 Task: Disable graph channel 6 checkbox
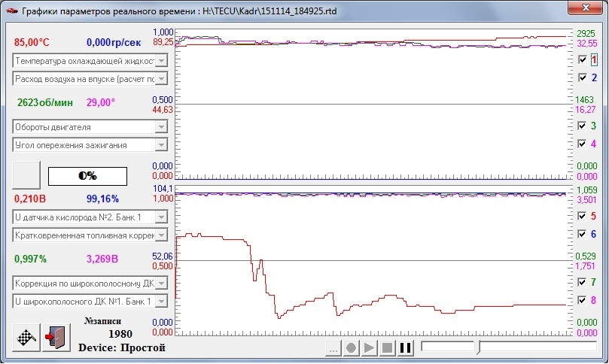tap(582, 234)
